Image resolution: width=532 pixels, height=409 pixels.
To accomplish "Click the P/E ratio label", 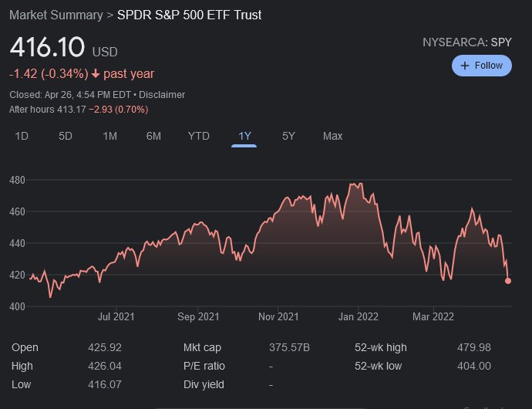I will 204,366.
